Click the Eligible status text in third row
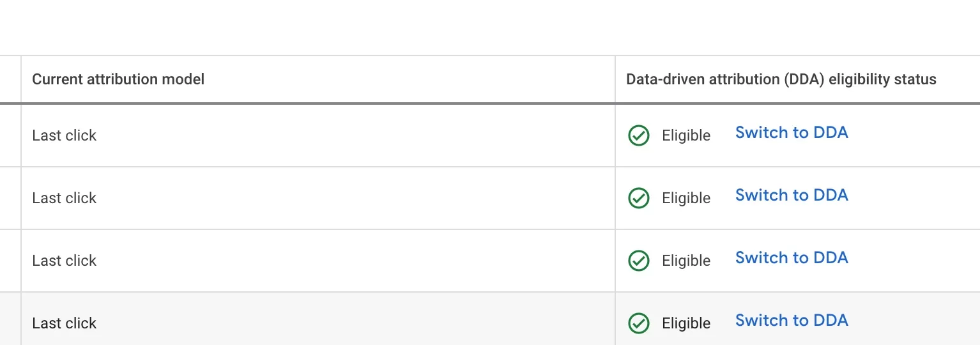The image size is (980, 345). 686,261
